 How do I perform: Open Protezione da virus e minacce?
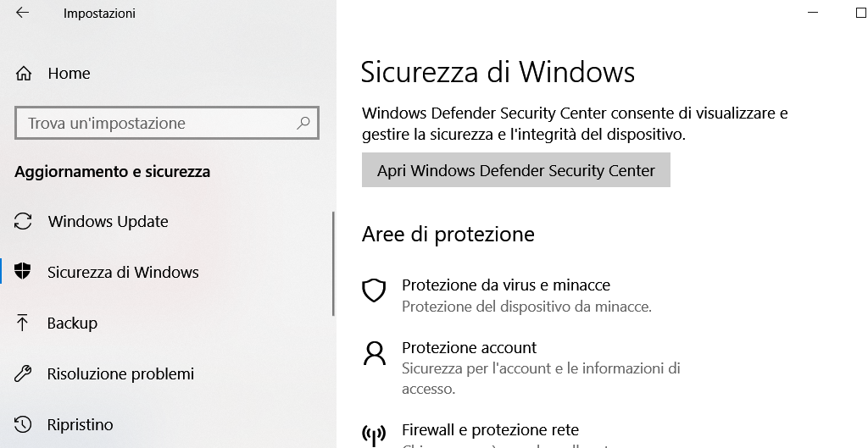click(x=506, y=285)
